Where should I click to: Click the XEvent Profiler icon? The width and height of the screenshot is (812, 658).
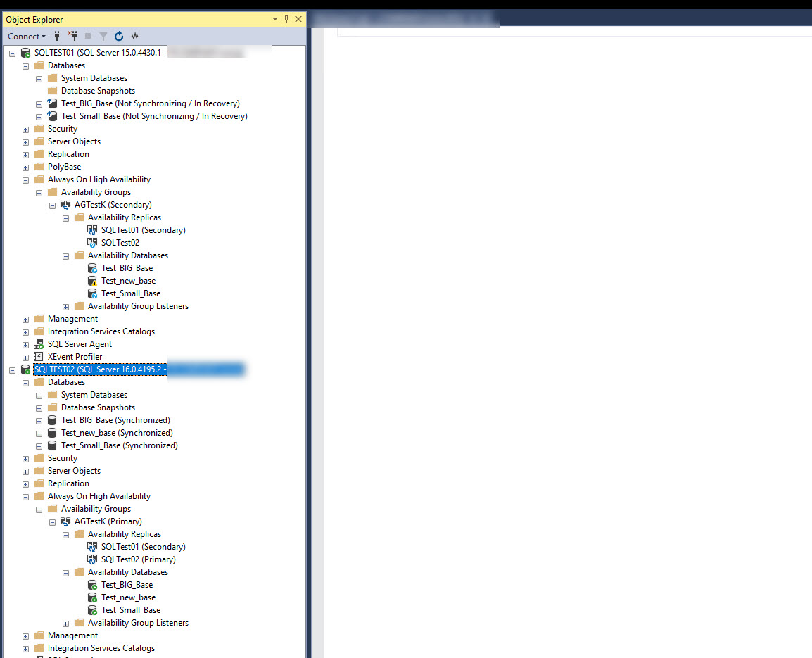click(39, 357)
